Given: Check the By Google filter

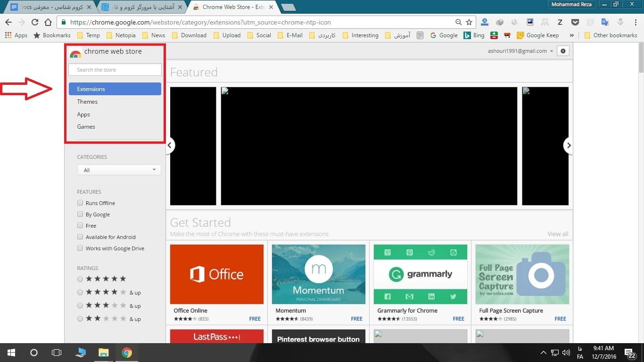Looking at the screenshot, I should point(80,214).
